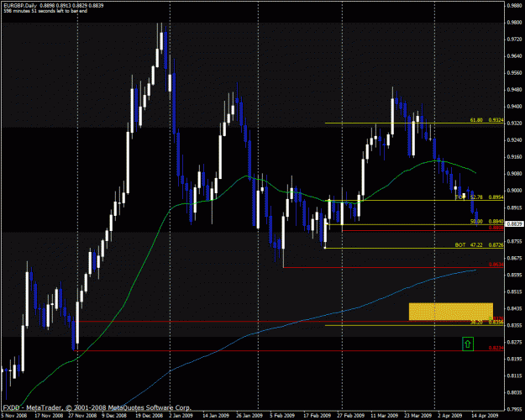The width and height of the screenshot is (525, 420).
Task: Click the 0.8035 price axis label
Action: pyautogui.click(x=515, y=392)
